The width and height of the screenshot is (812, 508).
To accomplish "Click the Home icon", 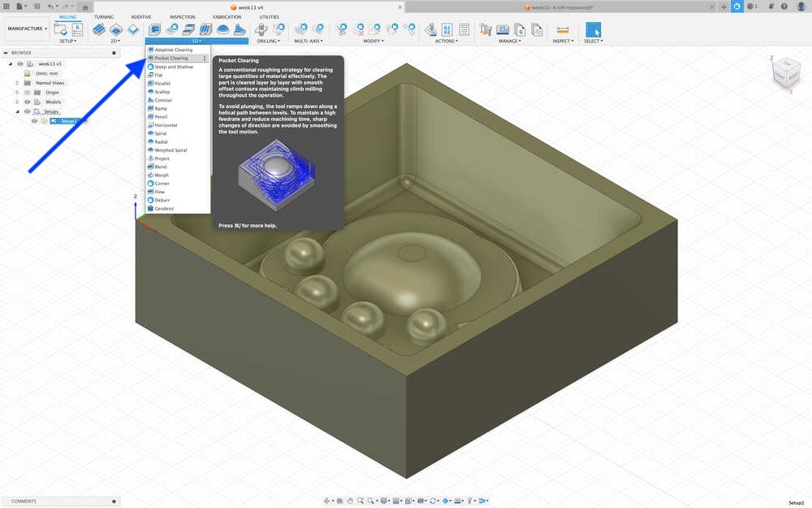I will coord(85,7).
